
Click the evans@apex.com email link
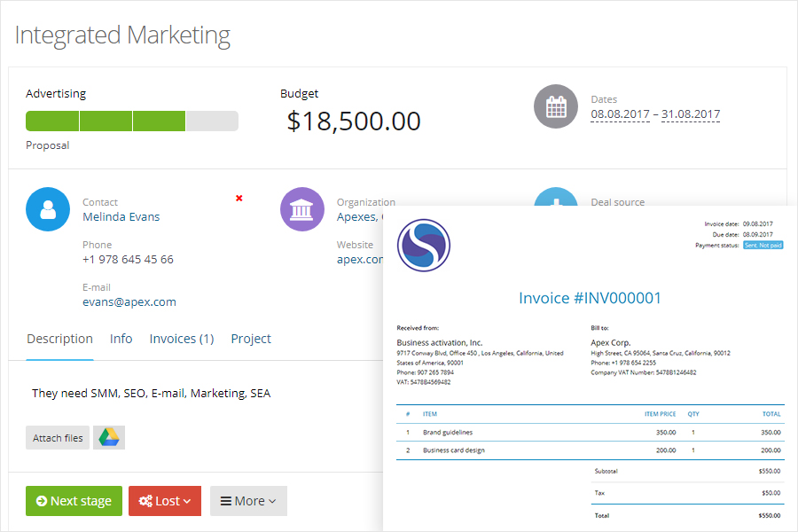(x=129, y=301)
